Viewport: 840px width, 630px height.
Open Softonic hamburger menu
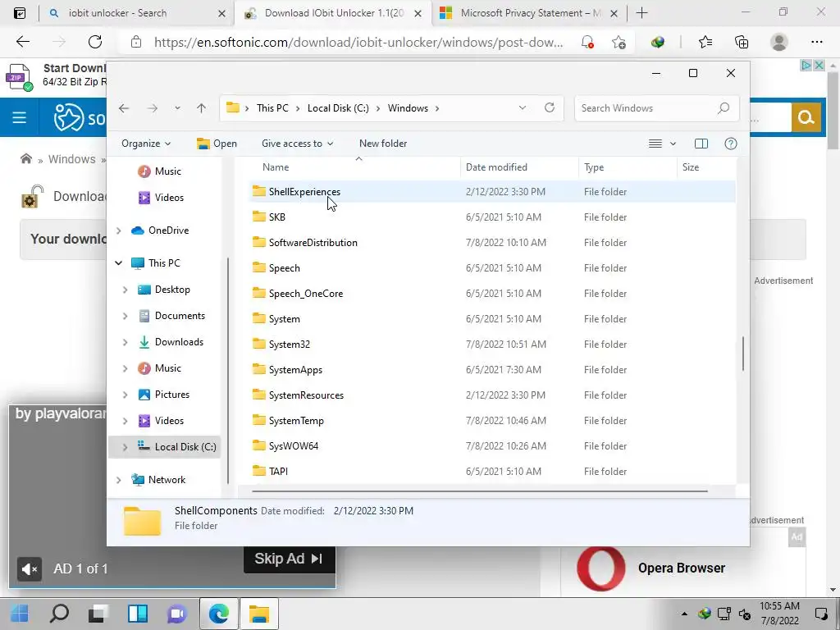pyautogui.click(x=20, y=117)
